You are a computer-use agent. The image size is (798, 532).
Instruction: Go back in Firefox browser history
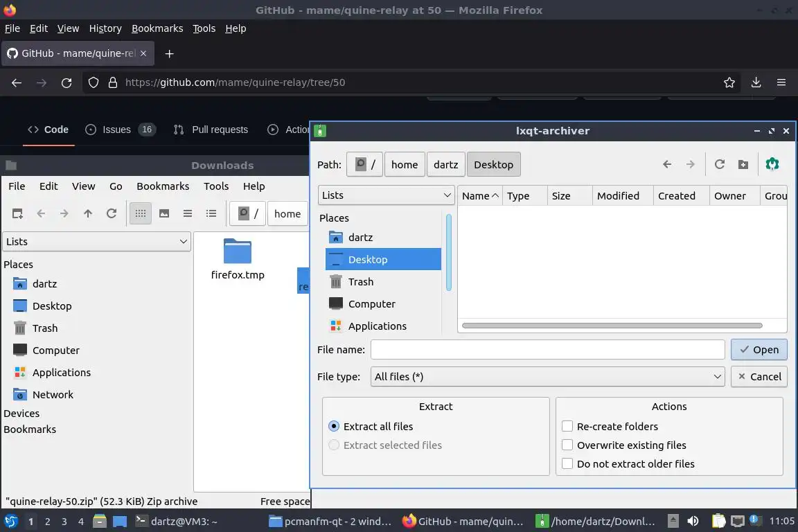tap(17, 82)
